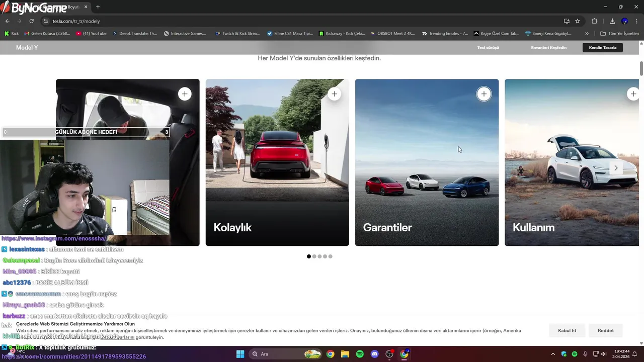
Task: Reload the Tesla page
Action: click(x=31, y=21)
